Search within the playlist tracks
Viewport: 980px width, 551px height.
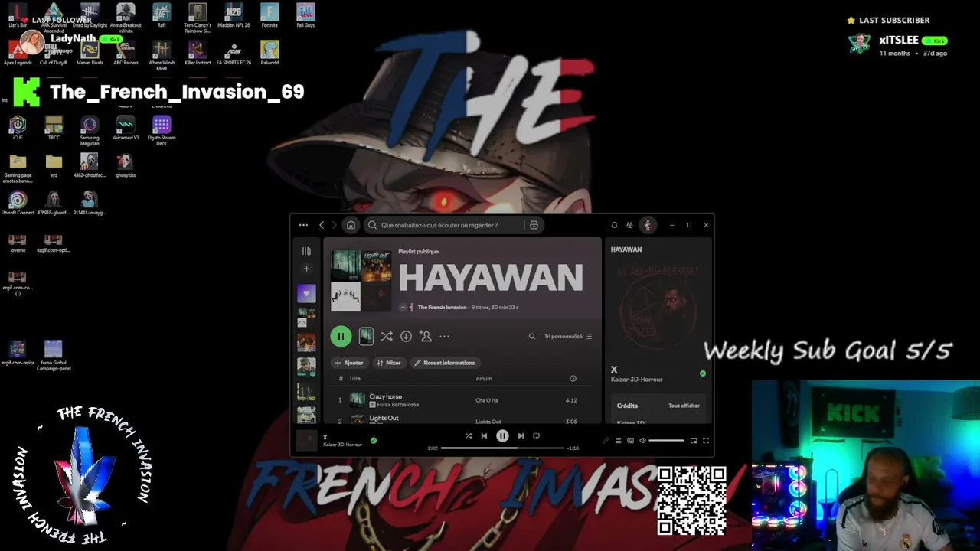click(532, 336)
